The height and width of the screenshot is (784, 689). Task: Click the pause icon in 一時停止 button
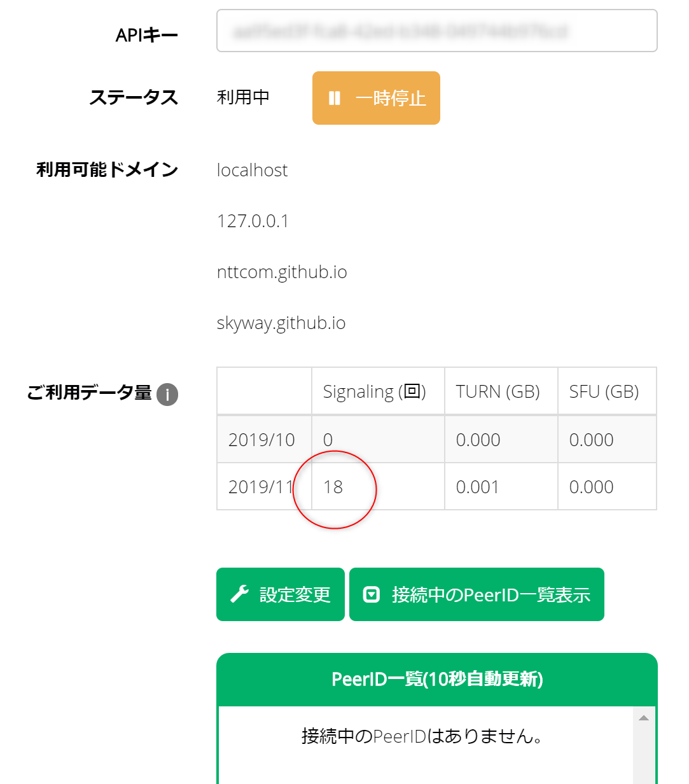(x=335, y=98)
